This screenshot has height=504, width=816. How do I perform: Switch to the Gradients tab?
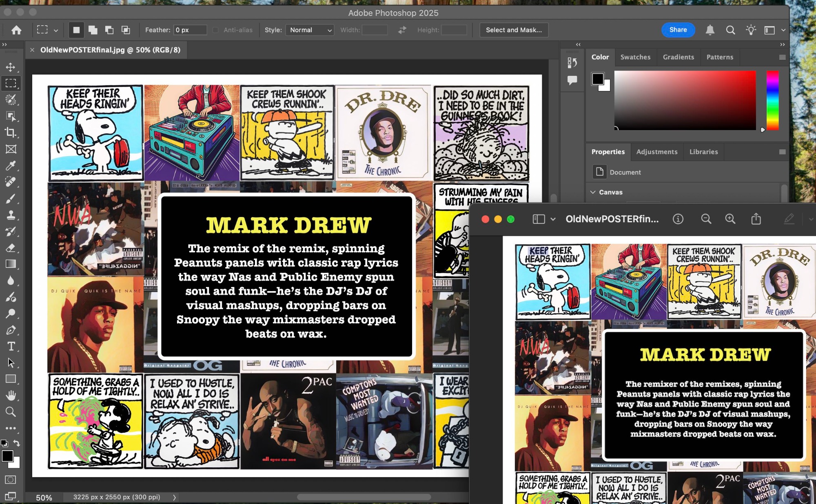click(x=678, y=57)
